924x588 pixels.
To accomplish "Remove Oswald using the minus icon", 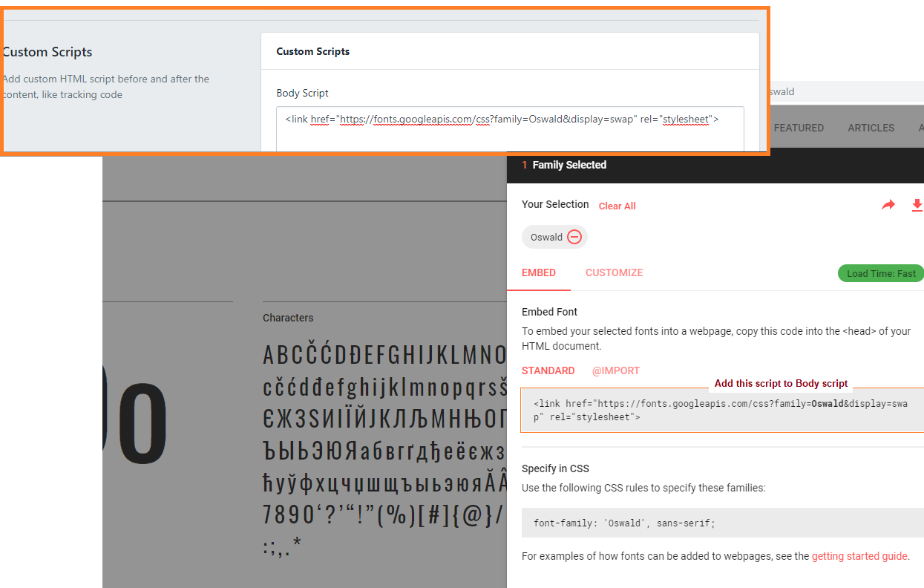I will point(574,238).
